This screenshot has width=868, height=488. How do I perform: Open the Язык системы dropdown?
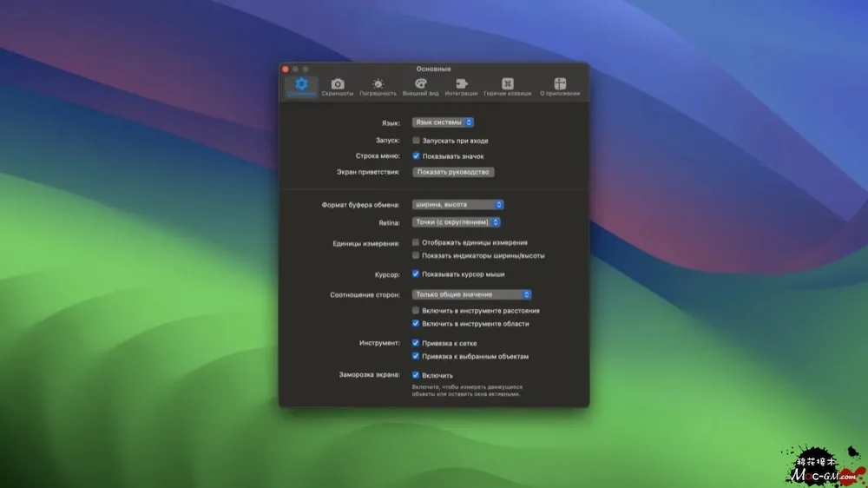443,122
